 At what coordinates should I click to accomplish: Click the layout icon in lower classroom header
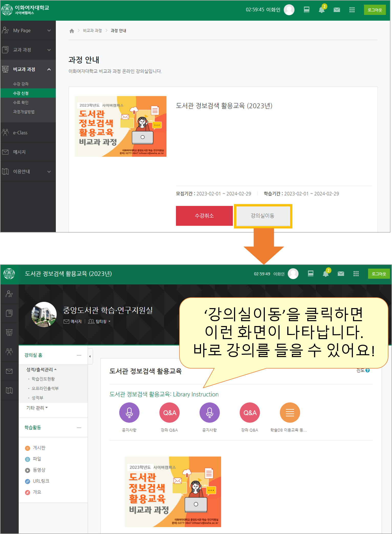coord(311,274)
